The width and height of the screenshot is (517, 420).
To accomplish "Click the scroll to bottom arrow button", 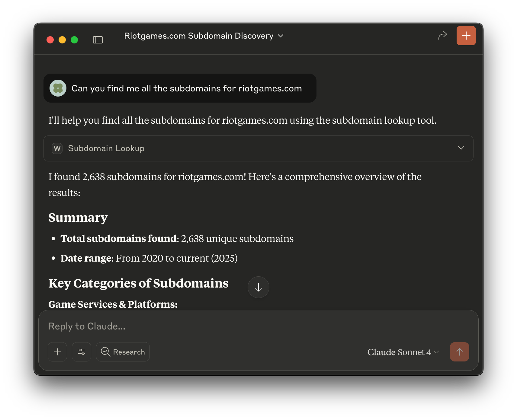I will point(258,287).
